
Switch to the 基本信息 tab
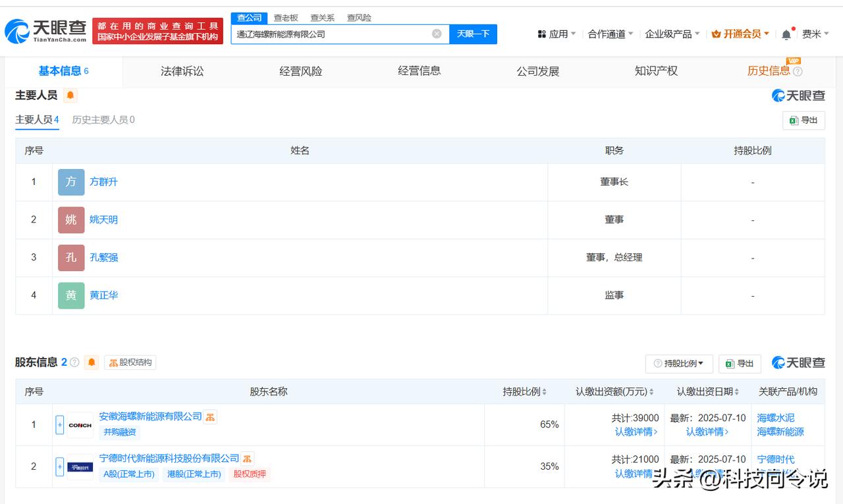pyautogui.click(x=63, y=71)
